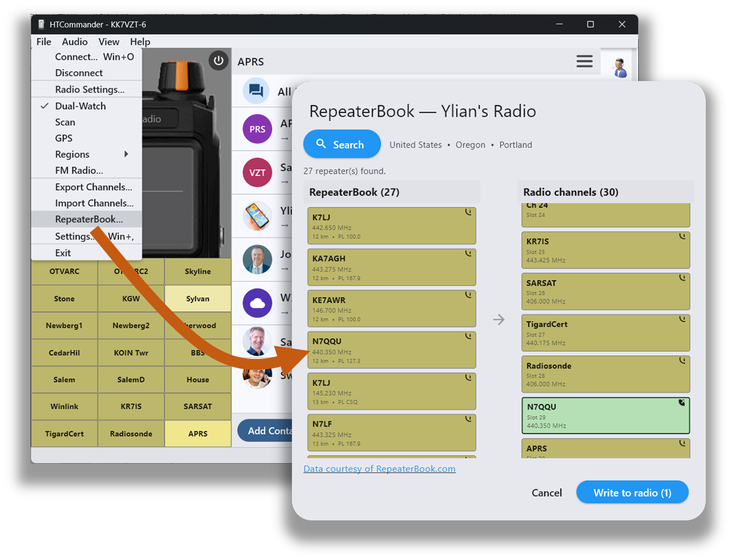Select the Salem channel button
Screen dimensions: 732x560
pos(64,380)
